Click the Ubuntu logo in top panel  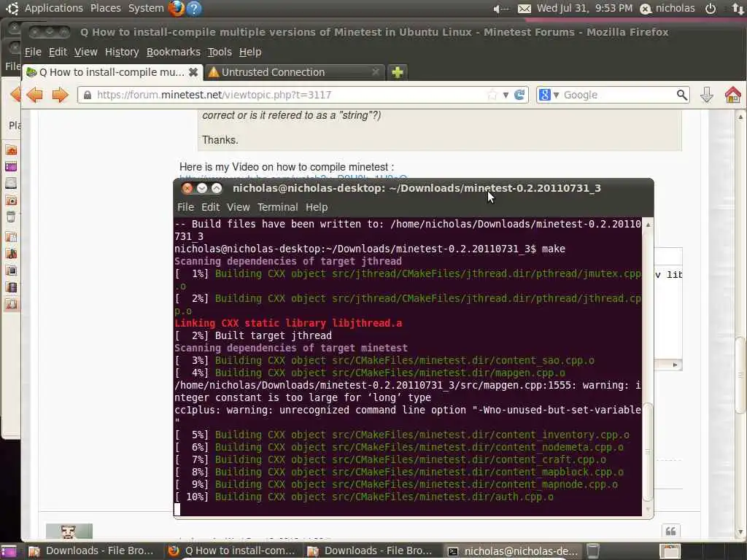(12, 8)
